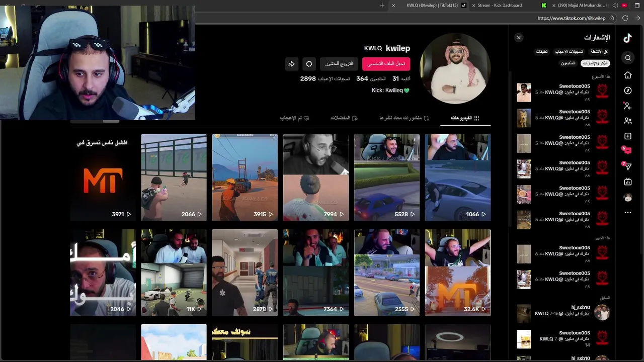Viewport: 644px width, 362px height.
Task: Select the 'تم الإعجاب' liked tab
Action: click(x=295, y=118)
